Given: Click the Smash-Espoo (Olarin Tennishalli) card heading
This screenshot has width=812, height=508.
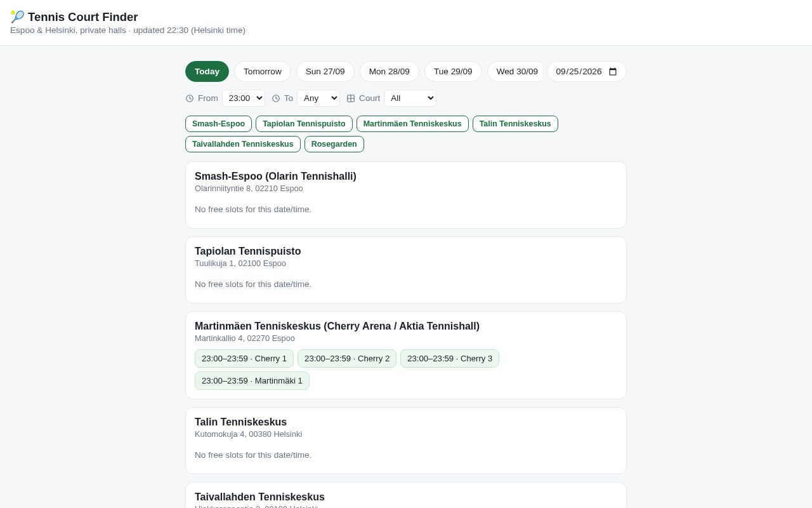Looking at the screenshot, I should (x=275, y=177).
